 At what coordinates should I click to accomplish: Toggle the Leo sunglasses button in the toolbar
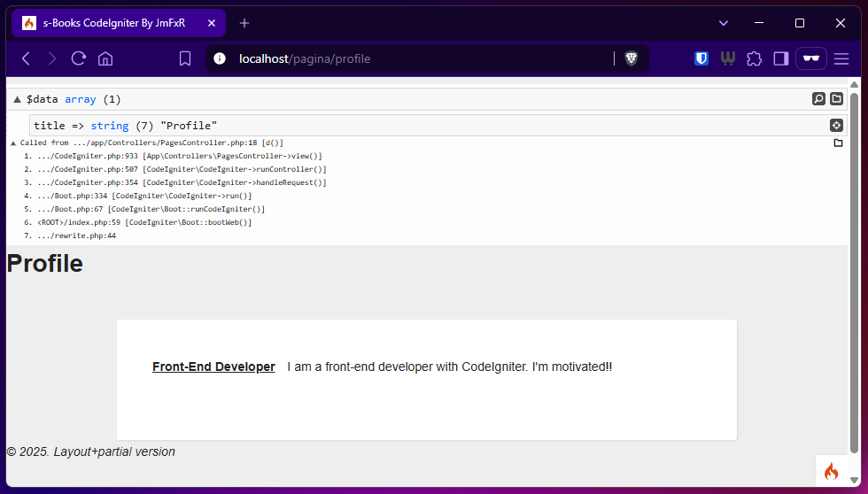810,58
